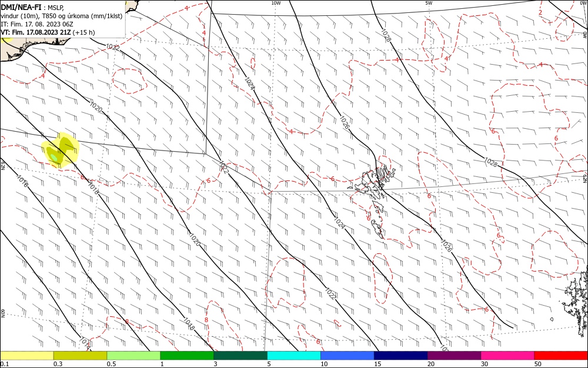Click the "0.3" legend scale value

(58, 364)
